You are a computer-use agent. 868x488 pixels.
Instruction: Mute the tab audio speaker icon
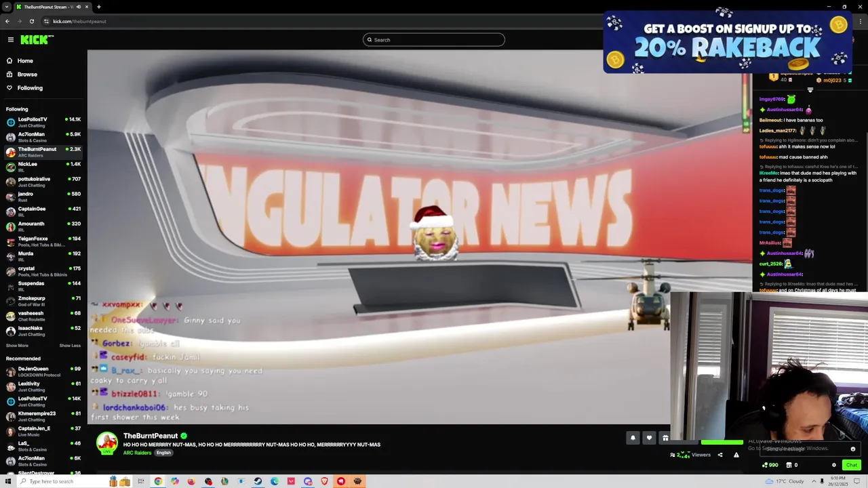pyautogui.click(x=79, y=7)
